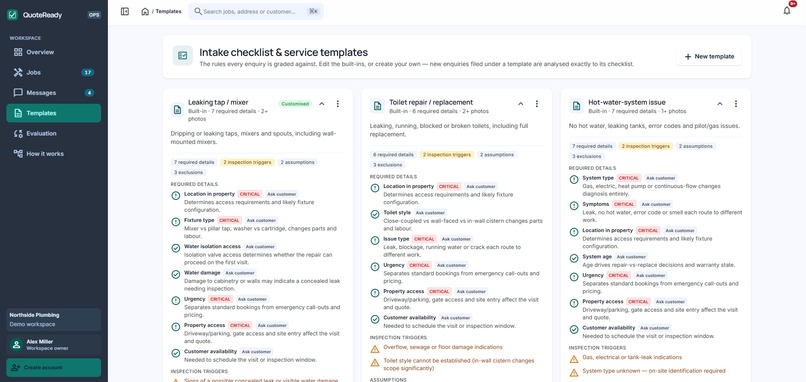The width and height of the screenshot is (806, 382).
Task: Click the Overview grid icon in sidebar
Action: [x=18, y=52]
